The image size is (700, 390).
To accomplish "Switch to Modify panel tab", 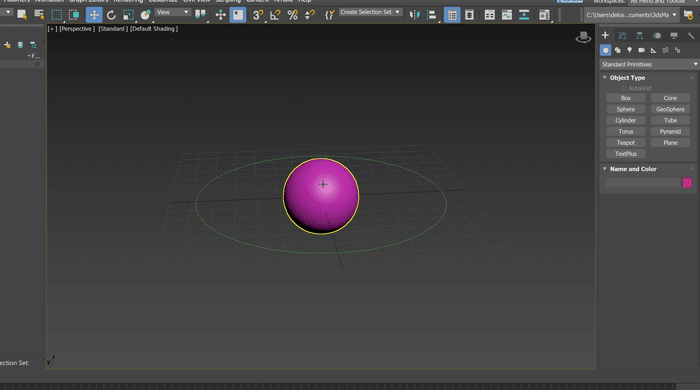I will coord(622,35).
